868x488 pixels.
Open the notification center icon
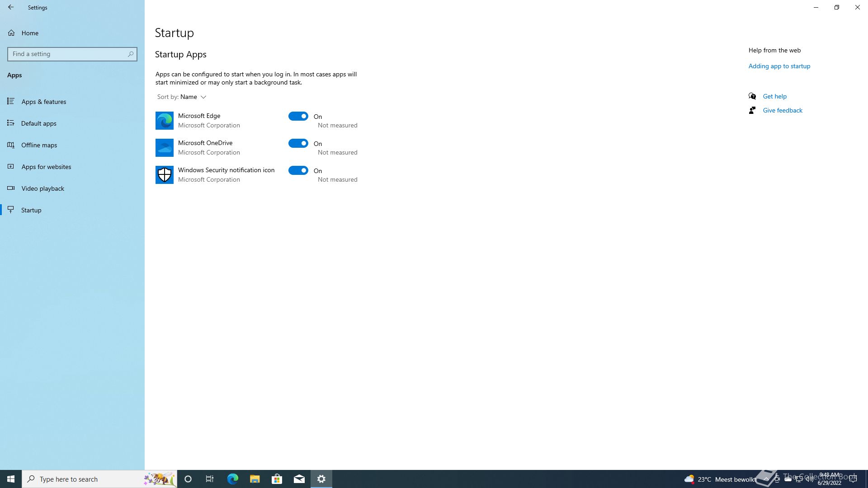click(853, 479)
